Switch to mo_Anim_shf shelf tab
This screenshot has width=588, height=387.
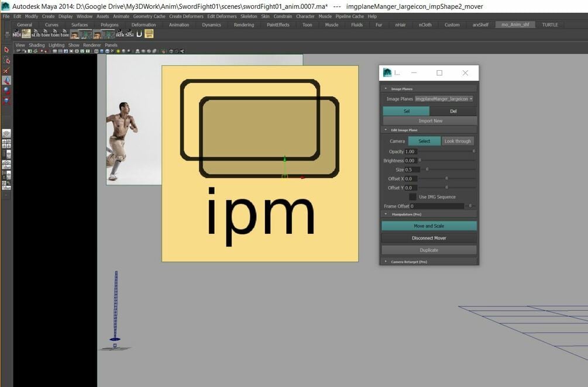tap(515, 25)
